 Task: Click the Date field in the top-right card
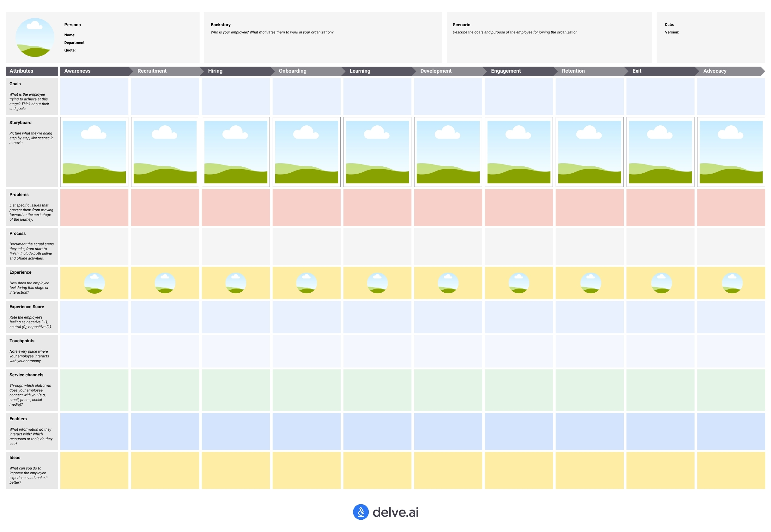[x=669, y=25]
